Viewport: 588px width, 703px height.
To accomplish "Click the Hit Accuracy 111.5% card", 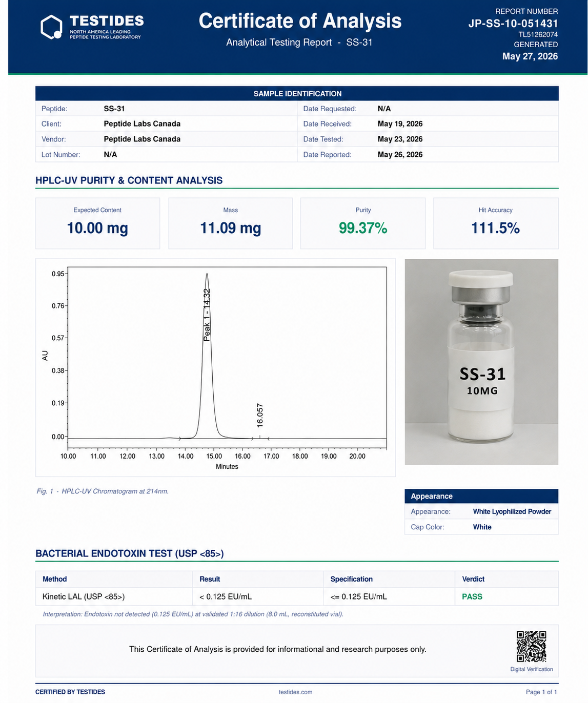I will pyautogui.click(x=496, y=223).
